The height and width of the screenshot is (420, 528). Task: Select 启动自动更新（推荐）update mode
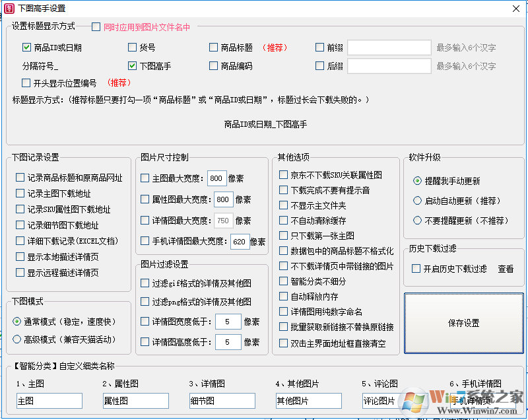click(x=416, y=201)
